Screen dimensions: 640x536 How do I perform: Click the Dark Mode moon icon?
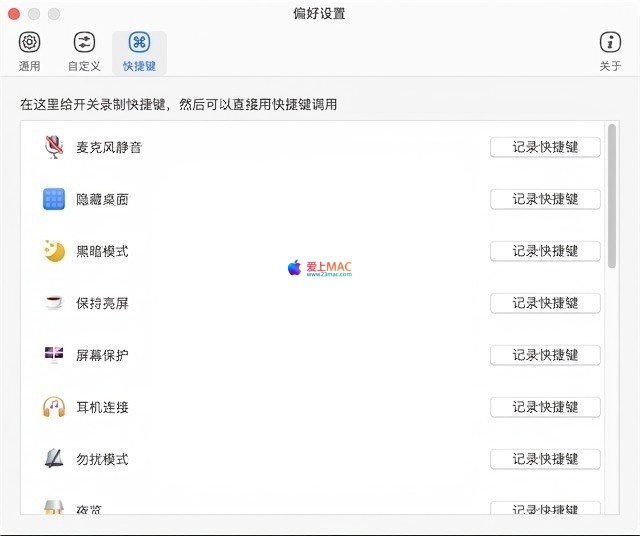(54, 251)
